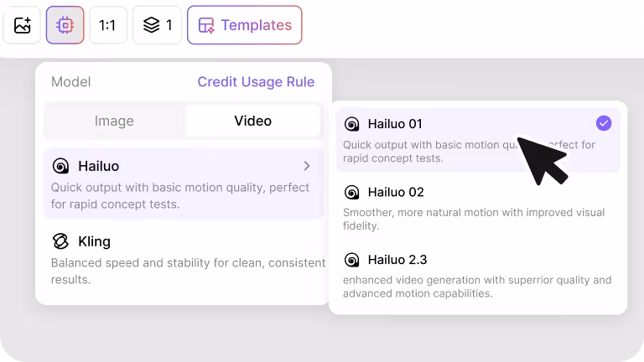The height and width of the screenshot is (362, 644).
Task: Open the Credit Usage Rule link
Action: (256, 82)
